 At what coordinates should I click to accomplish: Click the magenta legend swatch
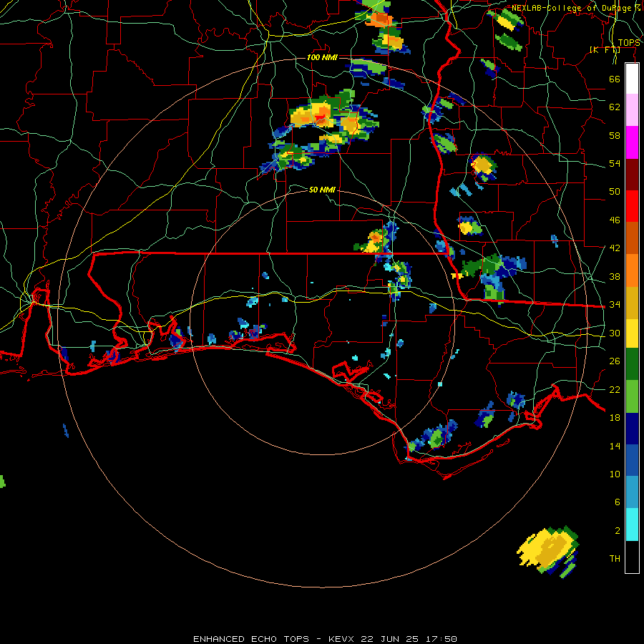[632, 142]
